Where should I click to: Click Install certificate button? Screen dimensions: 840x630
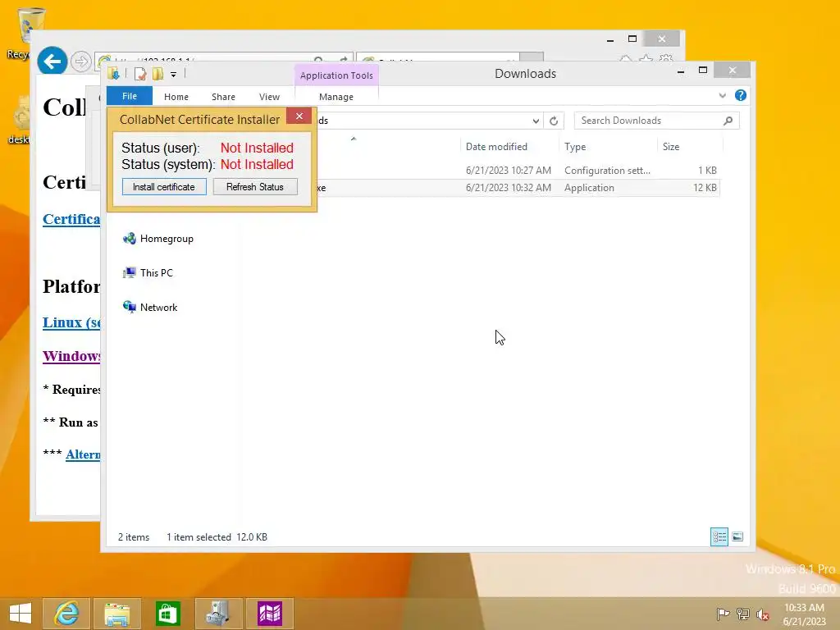click(x=164, y=187)
